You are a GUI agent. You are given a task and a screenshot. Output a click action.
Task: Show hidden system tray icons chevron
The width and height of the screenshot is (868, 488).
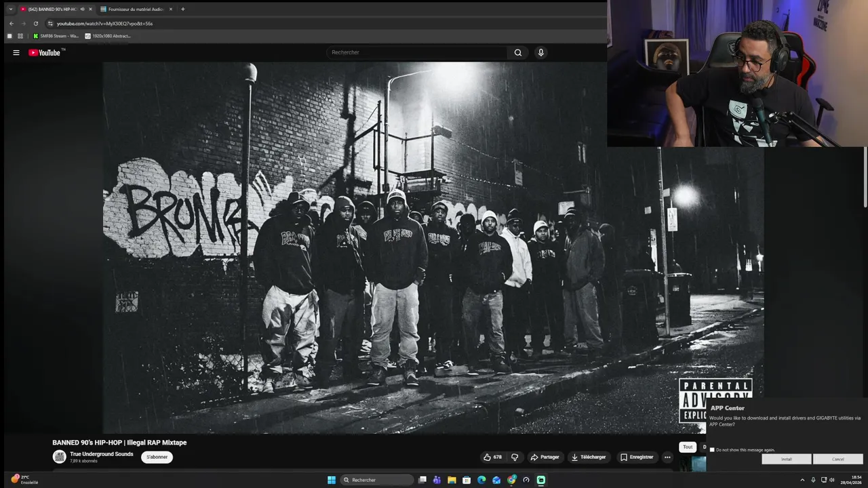[802, 480]
